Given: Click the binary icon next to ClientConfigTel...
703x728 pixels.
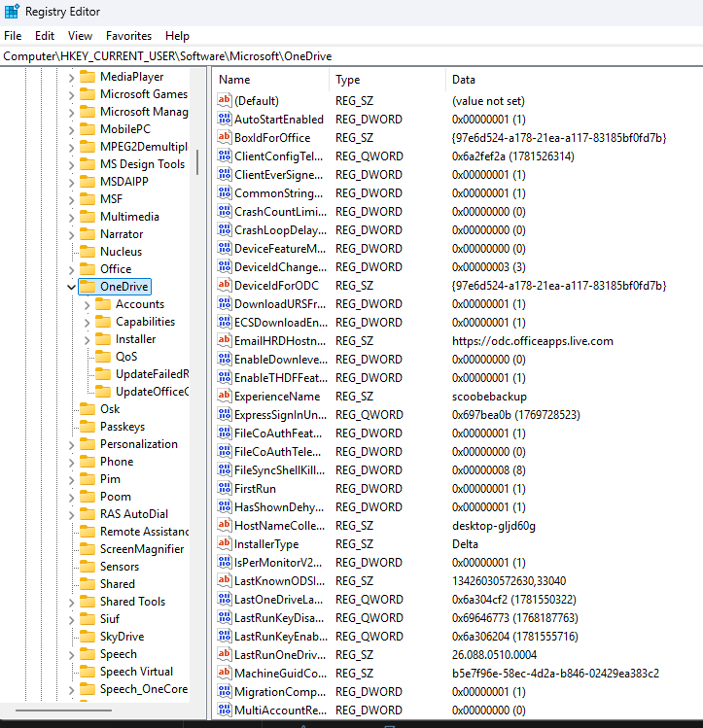Looking at the screenshot, I should 225,156.
